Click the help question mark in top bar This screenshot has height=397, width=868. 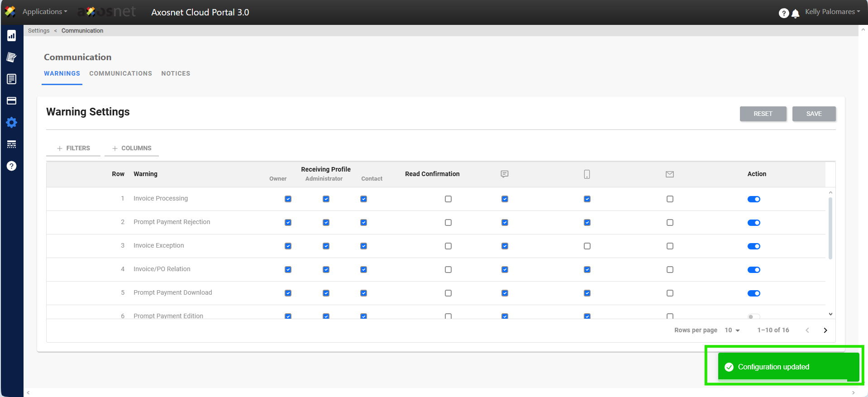[783, 14]
